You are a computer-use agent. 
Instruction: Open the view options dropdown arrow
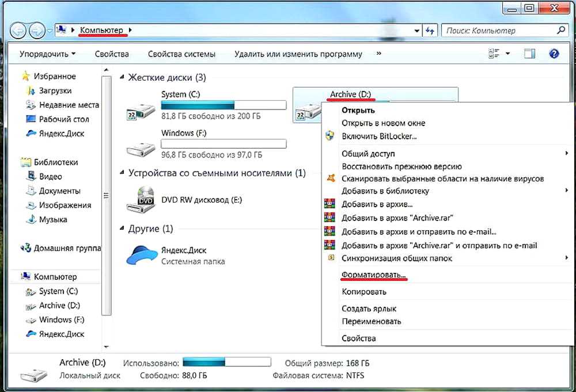coord(507,54)
